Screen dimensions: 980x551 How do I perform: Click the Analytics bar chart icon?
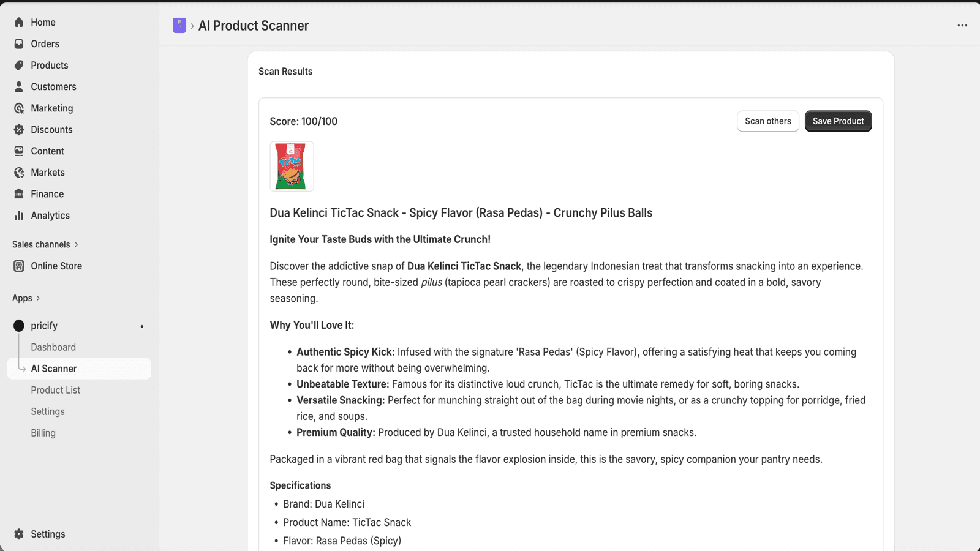click(19, 215)
